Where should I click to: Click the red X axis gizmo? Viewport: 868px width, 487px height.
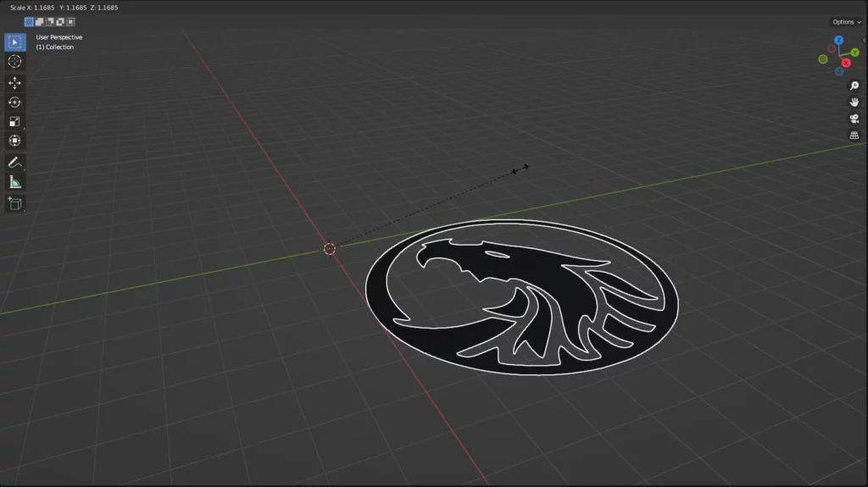tap(846, 63)
